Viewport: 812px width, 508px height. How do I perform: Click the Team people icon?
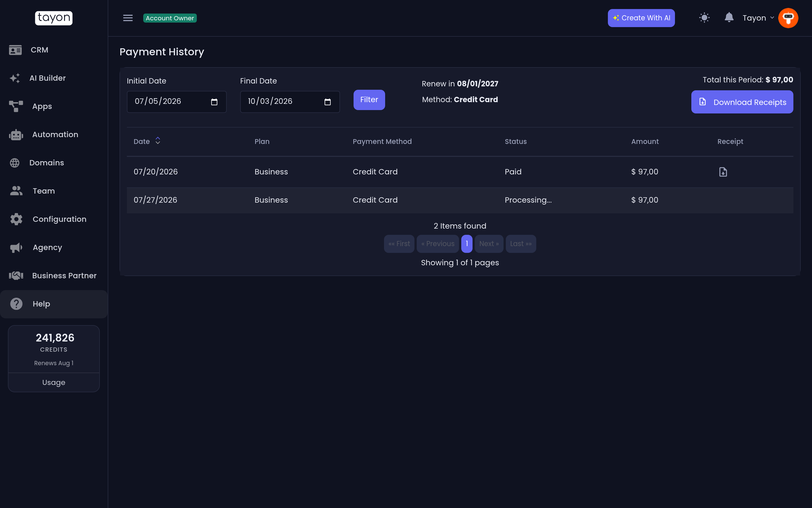tap(16, 191)
